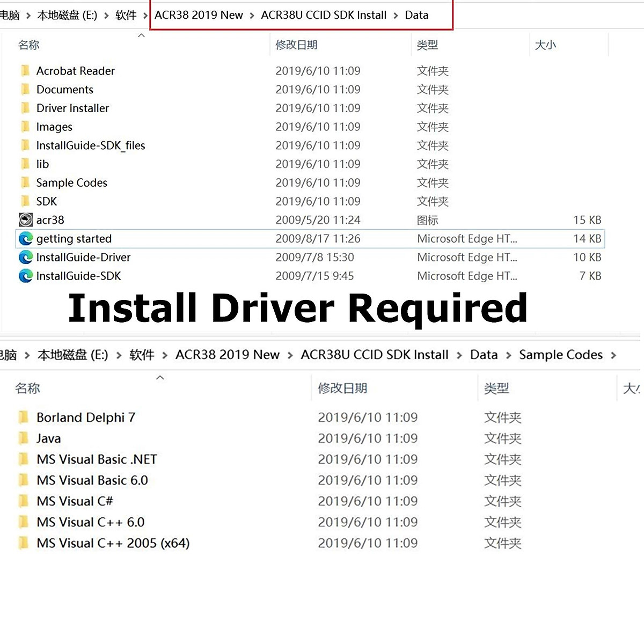This screenshot has height=644, width=644.
Task: Navigate to ACR38U CCID SDK Install in top breadcrumb
Action: click(324, 15)
